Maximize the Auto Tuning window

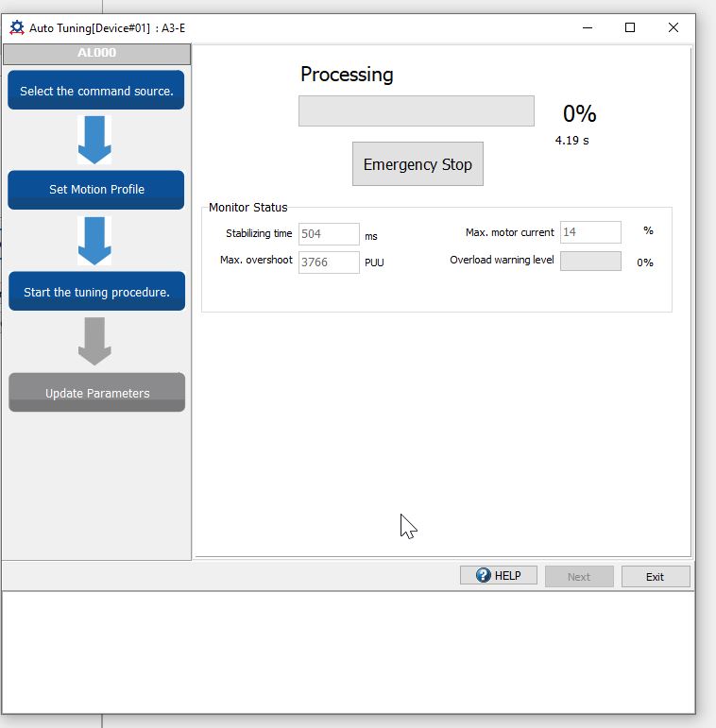(630, 28)
